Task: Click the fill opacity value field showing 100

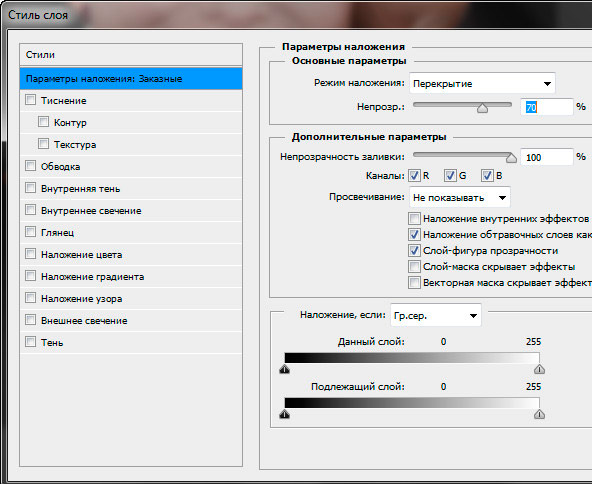Action: [546, 157]
